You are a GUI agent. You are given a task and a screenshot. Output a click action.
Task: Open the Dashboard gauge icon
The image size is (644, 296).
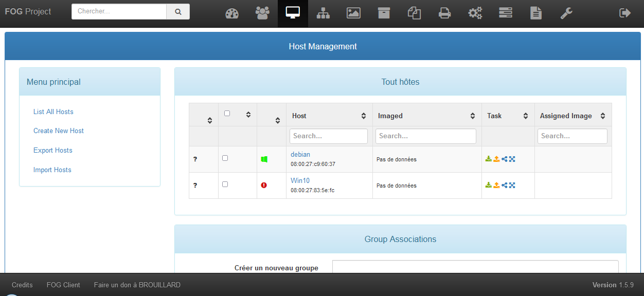click(x=232, y=13)
